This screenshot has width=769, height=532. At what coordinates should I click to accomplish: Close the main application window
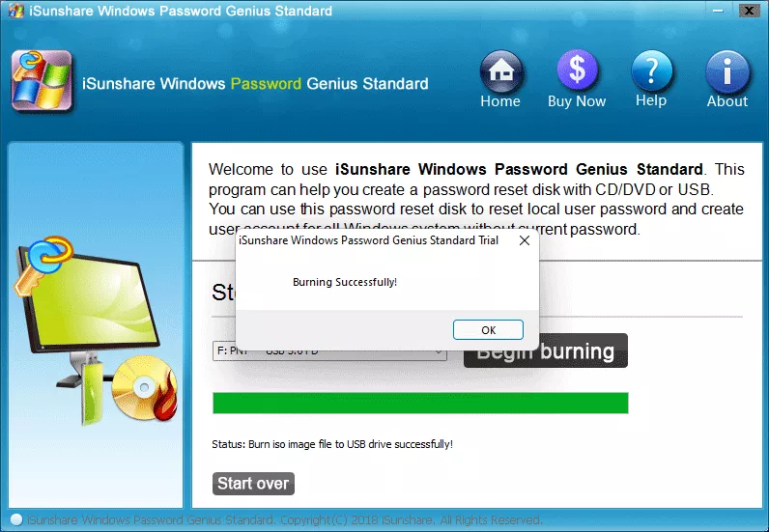tap(749, 11)
